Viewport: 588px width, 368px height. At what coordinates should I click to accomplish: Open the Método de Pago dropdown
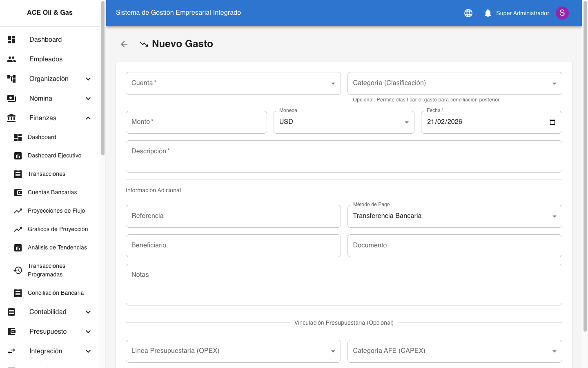click(x=454, y=216)
